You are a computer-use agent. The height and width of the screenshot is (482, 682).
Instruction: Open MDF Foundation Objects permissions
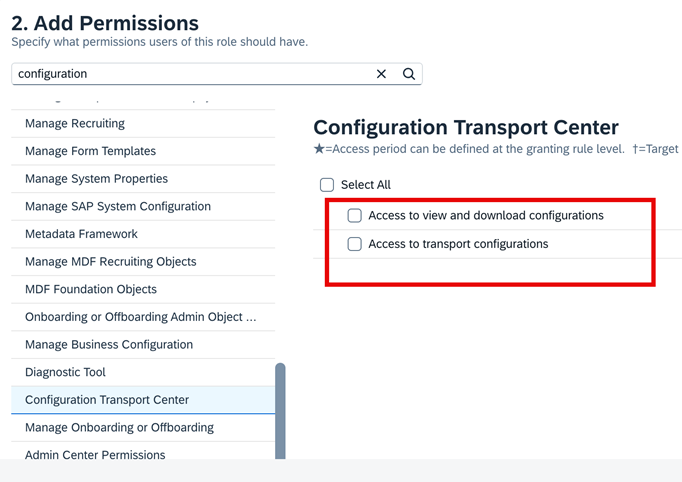coord(143,289)
